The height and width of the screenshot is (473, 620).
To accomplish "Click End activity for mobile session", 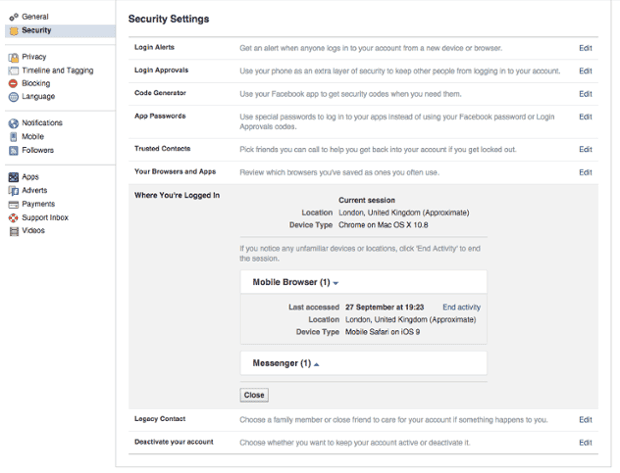I will pyautogui.click(x=461, y=307).
